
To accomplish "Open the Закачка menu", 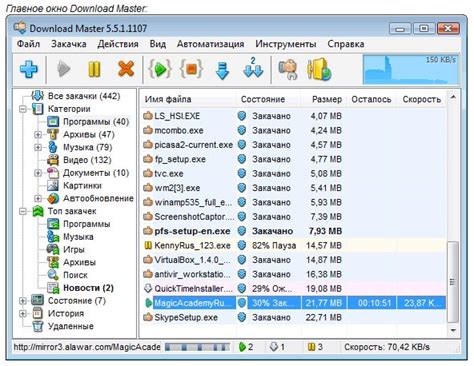I will [69, 44].
